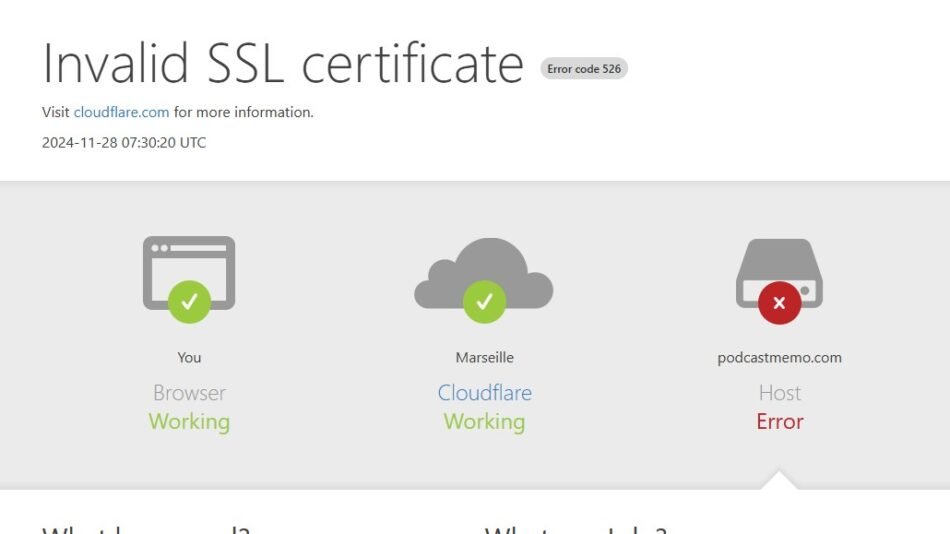This screenshot has height=534, width=950.
Task: Click the red Error status text
Action: [x=779, y=421]
